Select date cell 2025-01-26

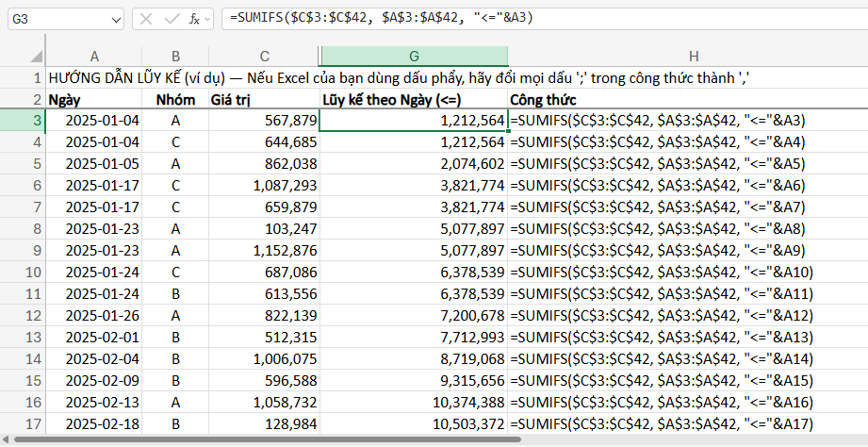[x=94, y=316]
